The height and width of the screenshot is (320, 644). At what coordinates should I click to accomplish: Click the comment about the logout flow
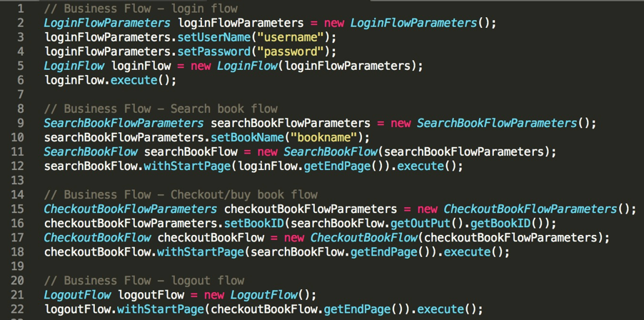pyautogui.click(x=144, y=280)
